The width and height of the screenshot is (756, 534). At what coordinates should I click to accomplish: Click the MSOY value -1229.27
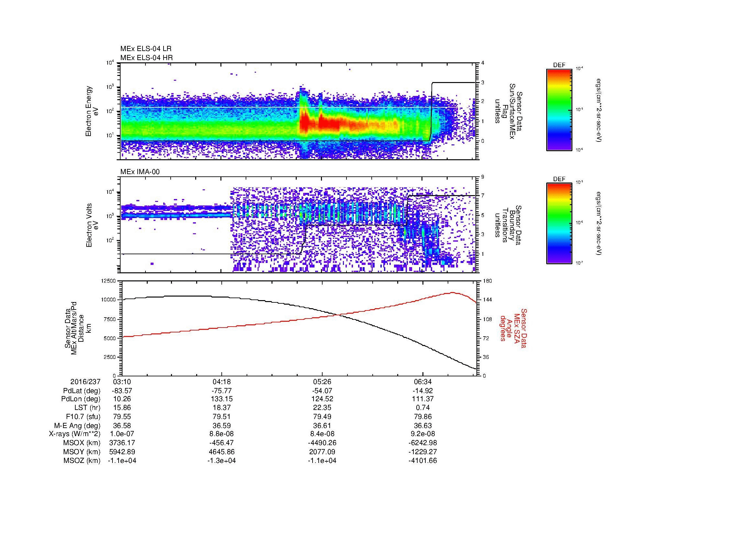[423, 452]
